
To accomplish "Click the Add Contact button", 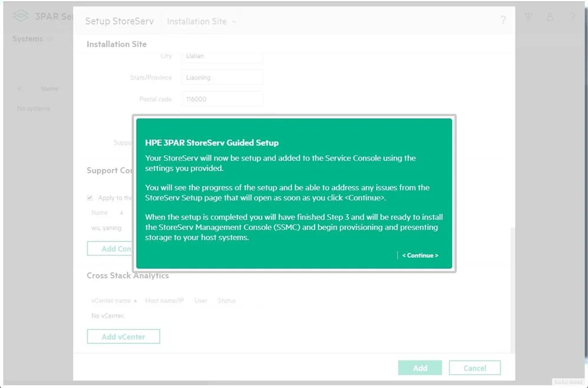I will point(110,248).
